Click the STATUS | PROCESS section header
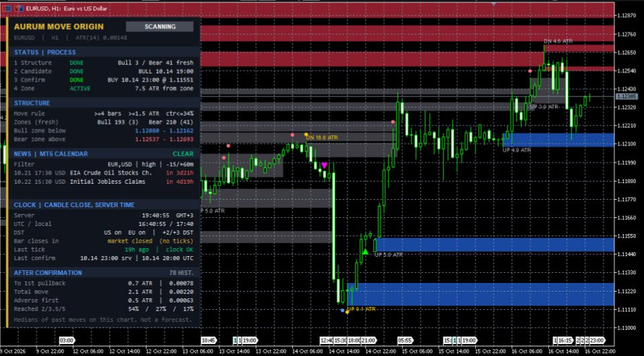The image size is (644, 356). [x=45, y=52]
